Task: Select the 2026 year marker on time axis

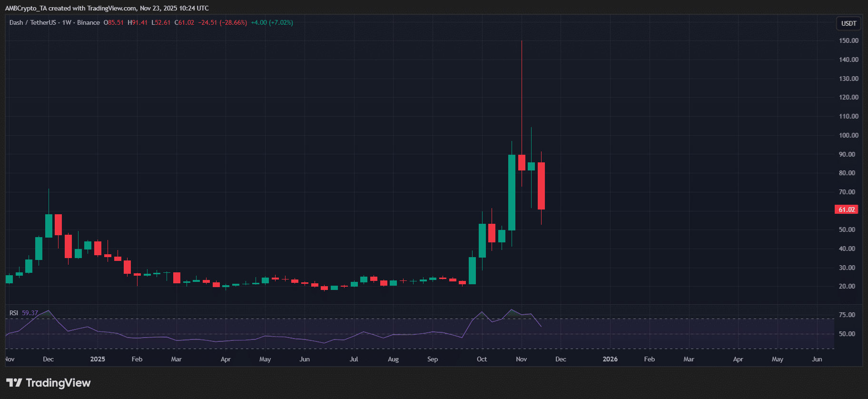Action: [x=610, y=359]
